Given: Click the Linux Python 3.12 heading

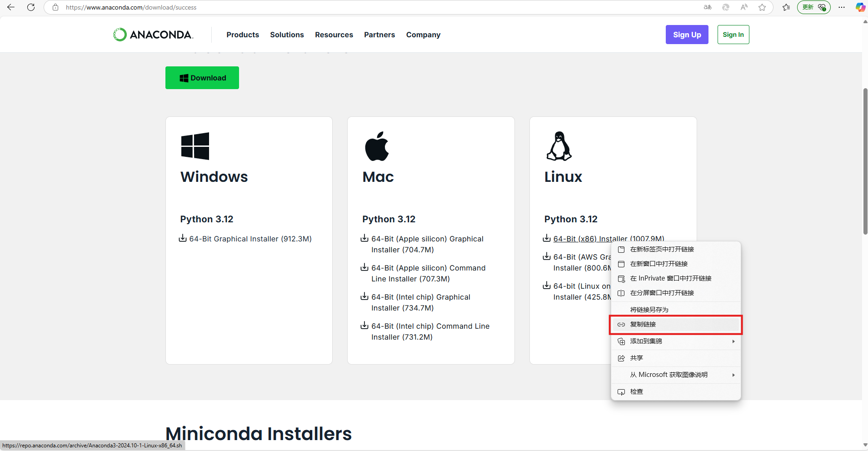Looking at the screenshot, I should coord(571,219).
